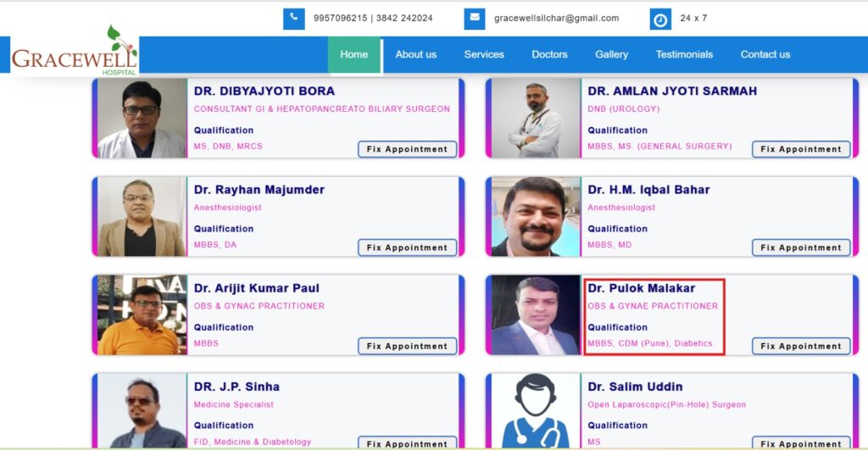Click the gracewellsilchar@gmail.com email address
The height and width of the screenshot is (450, 868).
point(556,19)
